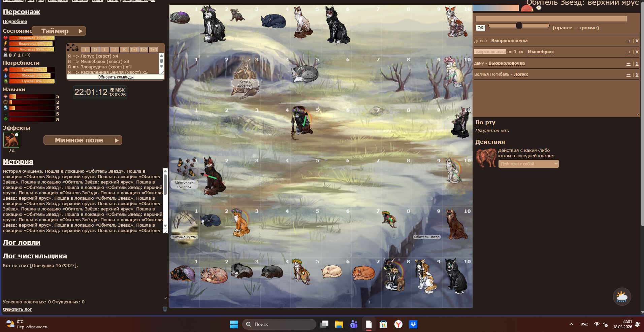Open the weather widget in the page corner

pos(622,297)
